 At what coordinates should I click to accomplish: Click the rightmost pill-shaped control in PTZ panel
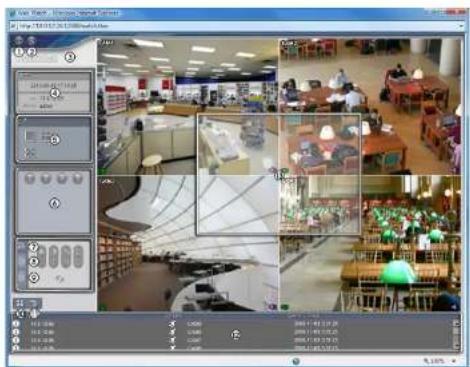(78, 257)
